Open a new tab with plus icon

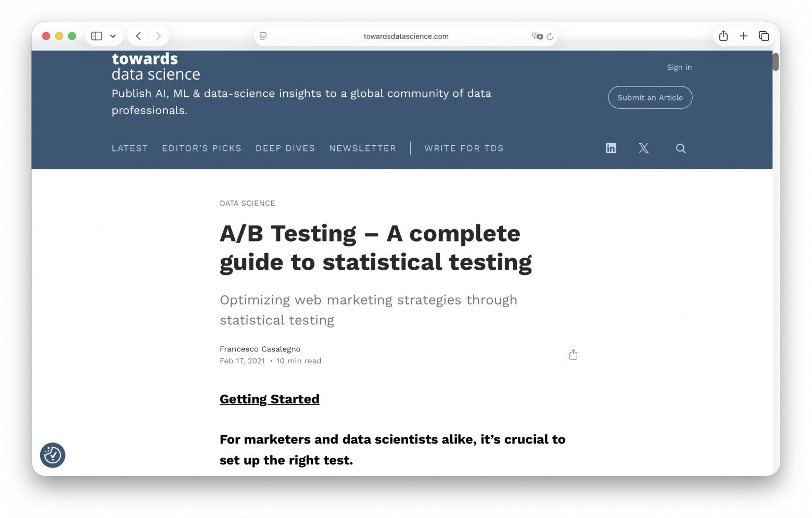pos(743,36)
